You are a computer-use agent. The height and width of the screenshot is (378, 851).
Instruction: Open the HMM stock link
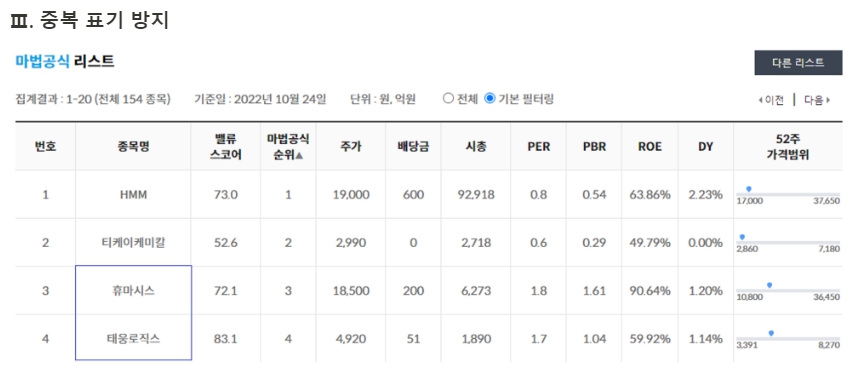133,194
